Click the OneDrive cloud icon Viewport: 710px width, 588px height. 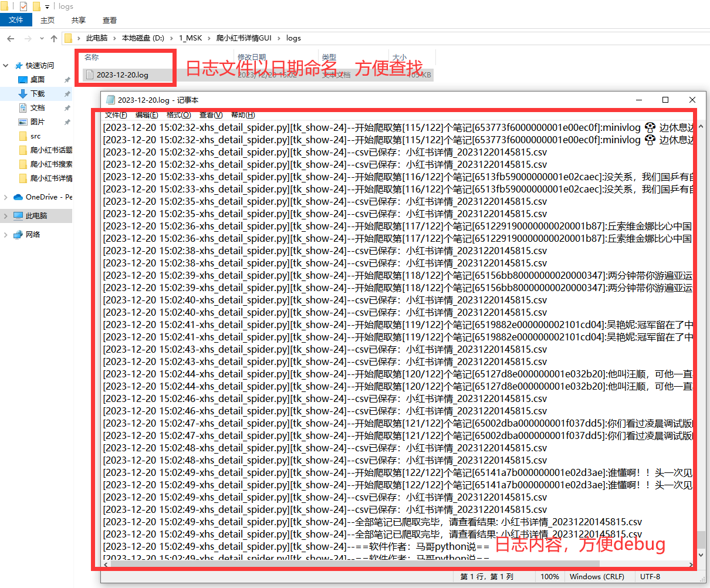[x=18, y=197]
